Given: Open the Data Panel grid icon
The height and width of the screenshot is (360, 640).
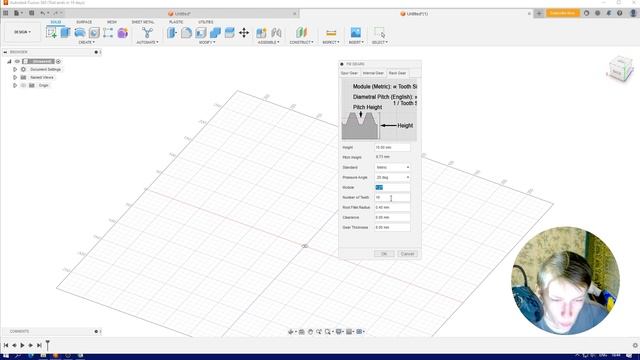Looking at the screenshot, I should 6,13.
